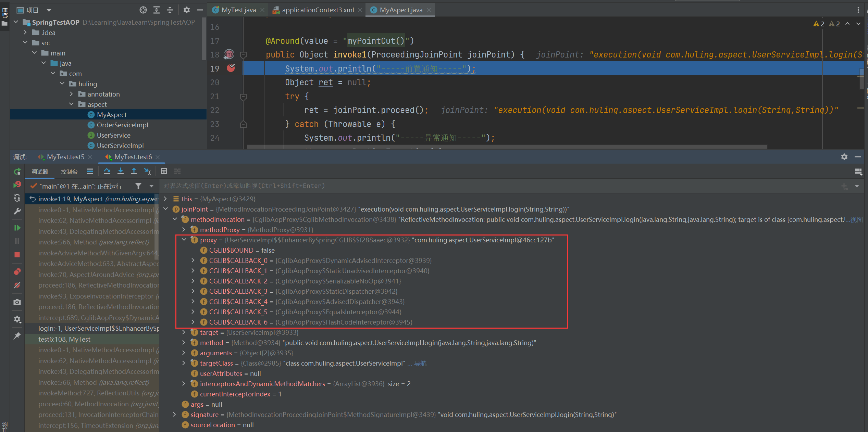868x432 pixels.
Task: Open the View Breakpoints icon
Action: click(x=17, y=272)
